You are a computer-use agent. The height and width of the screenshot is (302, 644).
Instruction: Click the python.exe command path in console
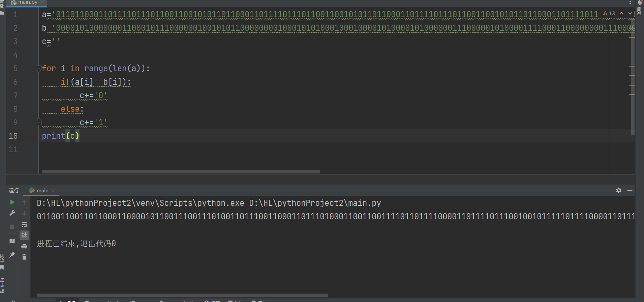point(209,203)
